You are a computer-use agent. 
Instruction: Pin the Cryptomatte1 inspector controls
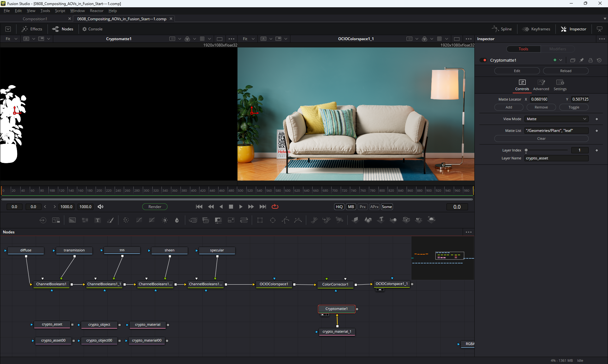(x=581, y=60)
